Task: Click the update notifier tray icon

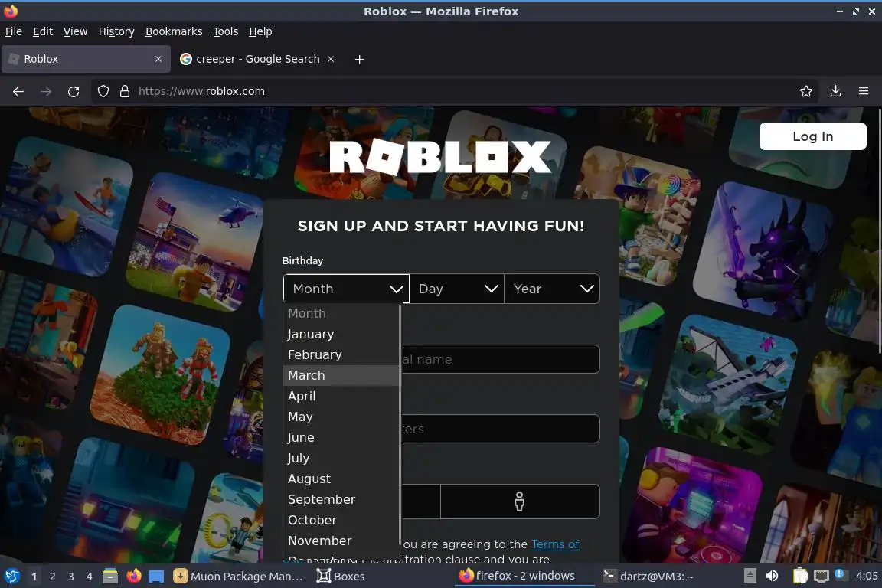Action: pos(840,574)
